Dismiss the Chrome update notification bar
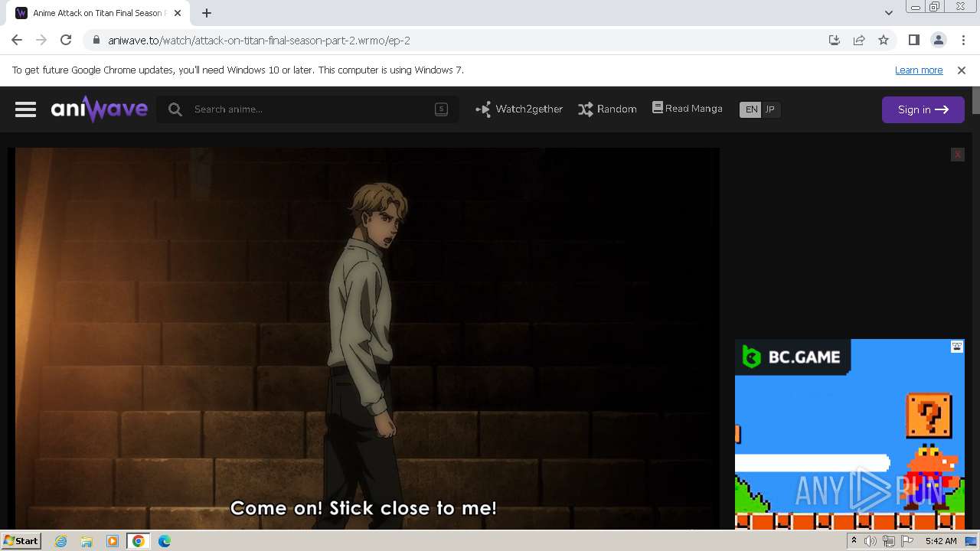Image resolution: width=980 pixels, height=551 pixels. pyautogui.click(x=962, y=70)
